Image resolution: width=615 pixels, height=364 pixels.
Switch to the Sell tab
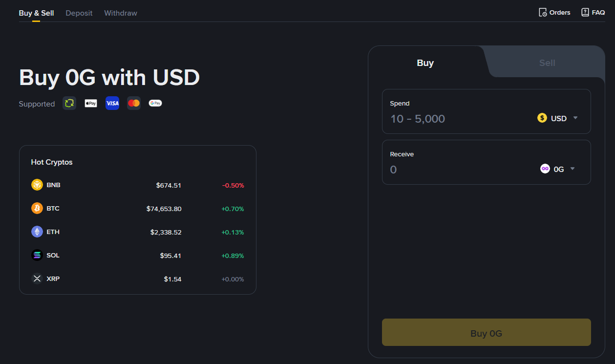pyautogui.click(x=547, y=63)
